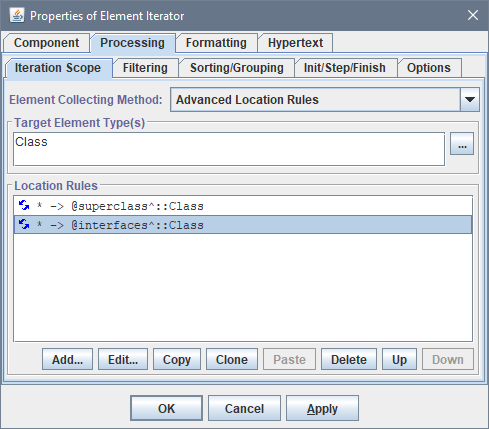
Task: Click the disabled Paste button
Action: 289,359
